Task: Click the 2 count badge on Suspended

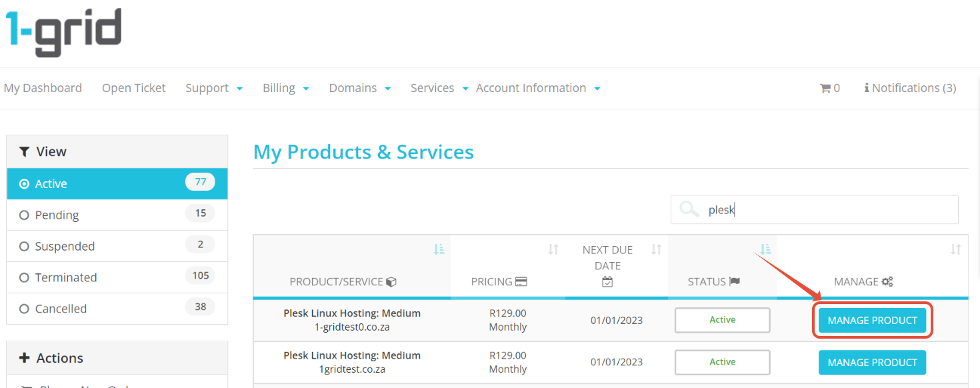Action: (200, 244)
